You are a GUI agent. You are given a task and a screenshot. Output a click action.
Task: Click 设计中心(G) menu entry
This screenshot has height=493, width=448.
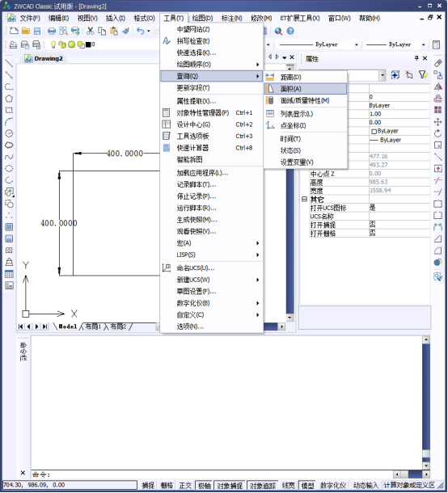point(211,124)
